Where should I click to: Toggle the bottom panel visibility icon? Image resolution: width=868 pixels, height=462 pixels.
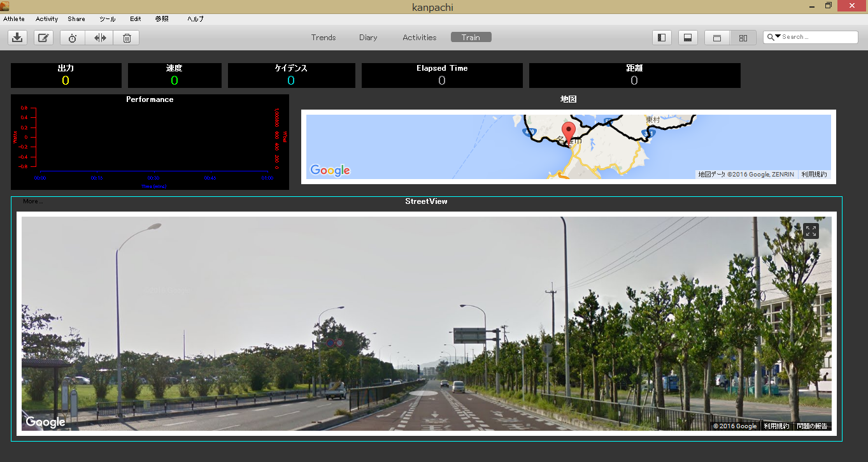688,38
